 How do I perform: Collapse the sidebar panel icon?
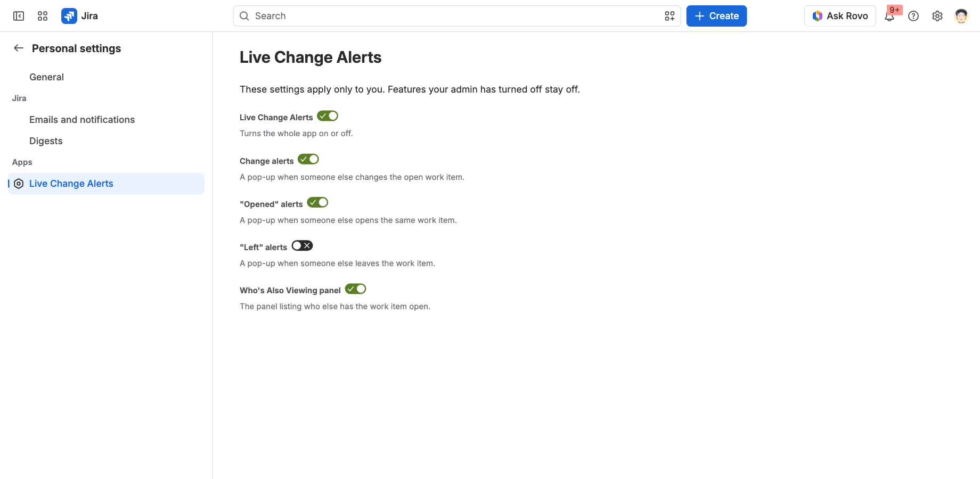pos(19,16)
